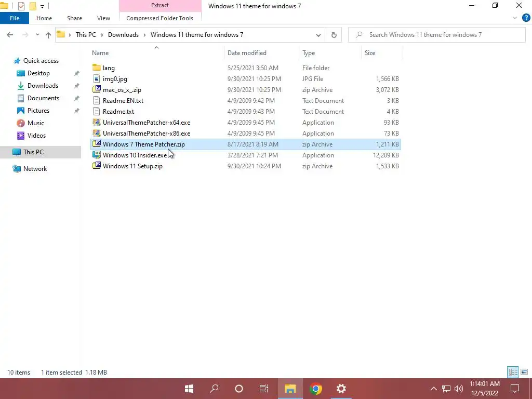Go forward with the Forward arrow
Image resolution: width=532 pixels, height=399 pixels.
pyautogui.click(x=25, y=35)
